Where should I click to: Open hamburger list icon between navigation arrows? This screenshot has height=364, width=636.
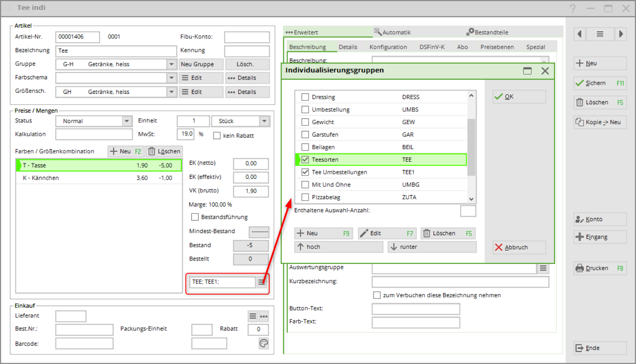click(600, 34)
